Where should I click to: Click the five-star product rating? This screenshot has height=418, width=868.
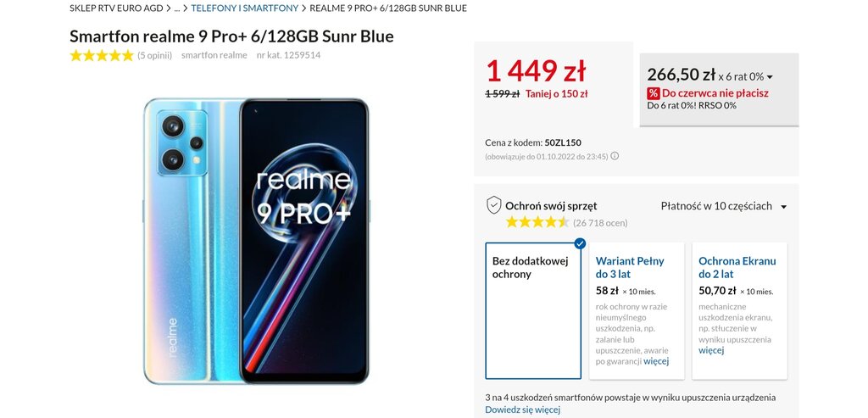click(x=102, y=55)
